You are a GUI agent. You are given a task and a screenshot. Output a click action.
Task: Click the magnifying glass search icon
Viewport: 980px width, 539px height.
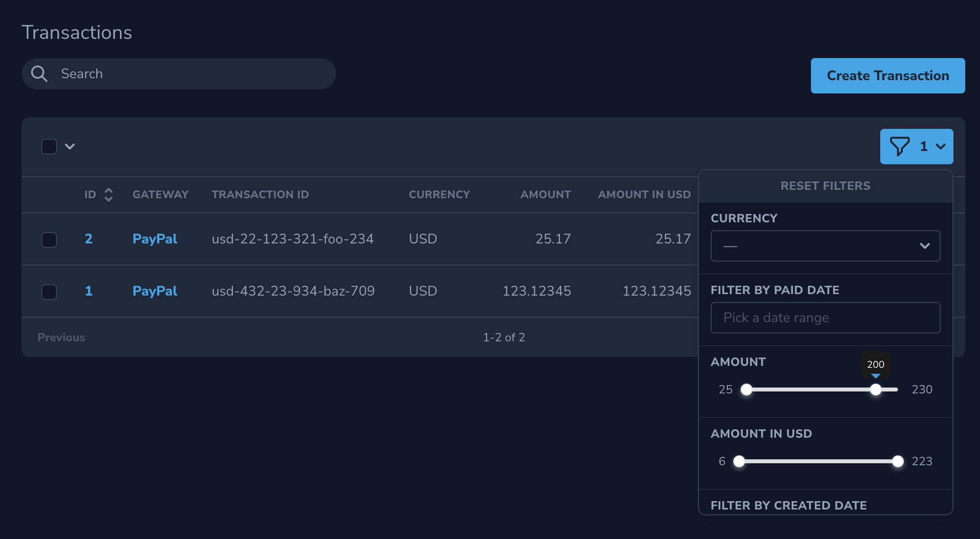39,74
